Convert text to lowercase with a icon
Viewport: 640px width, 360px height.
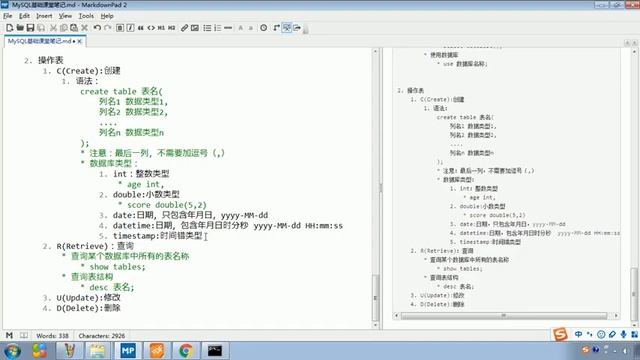[x=251, y=28]
